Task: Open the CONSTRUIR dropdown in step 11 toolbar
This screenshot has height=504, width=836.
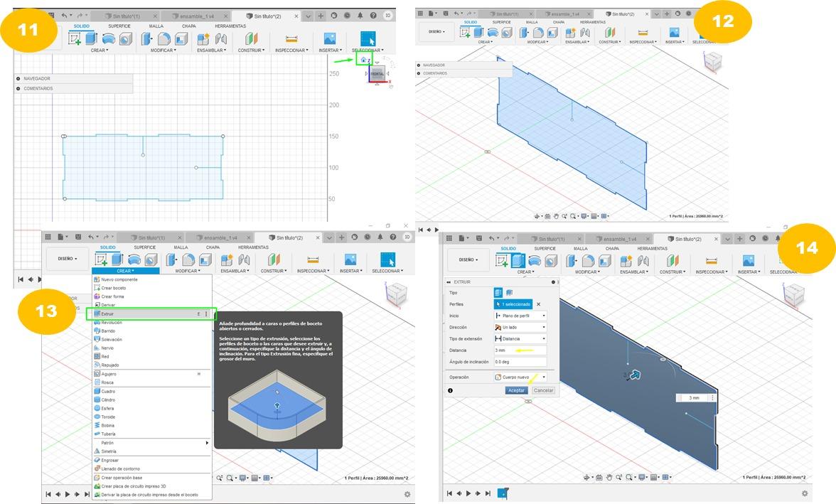Action: coord(251,50)
